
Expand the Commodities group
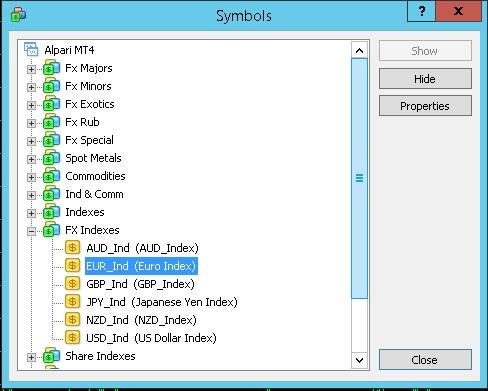(31, 177)
